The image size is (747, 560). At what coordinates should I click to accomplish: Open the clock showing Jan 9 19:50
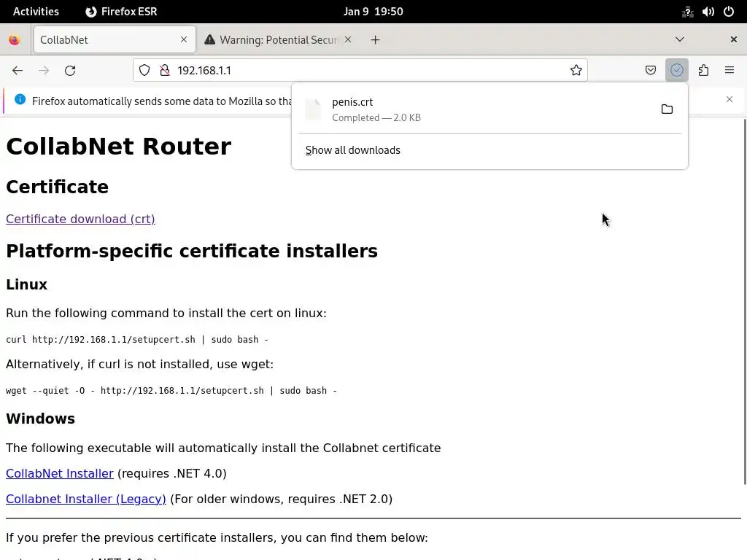point(373,12)
